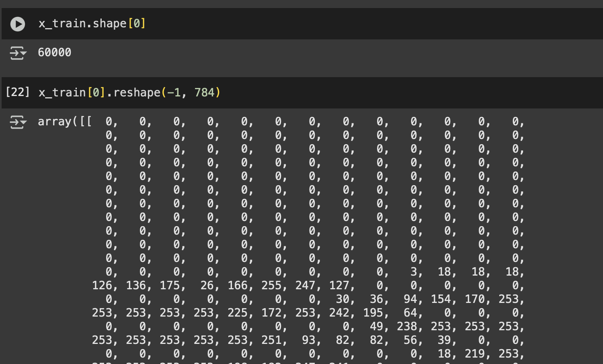Click the run button on the x_train.shape cell
The width and height of the screenshot is (603, 364).
point(18,24)
